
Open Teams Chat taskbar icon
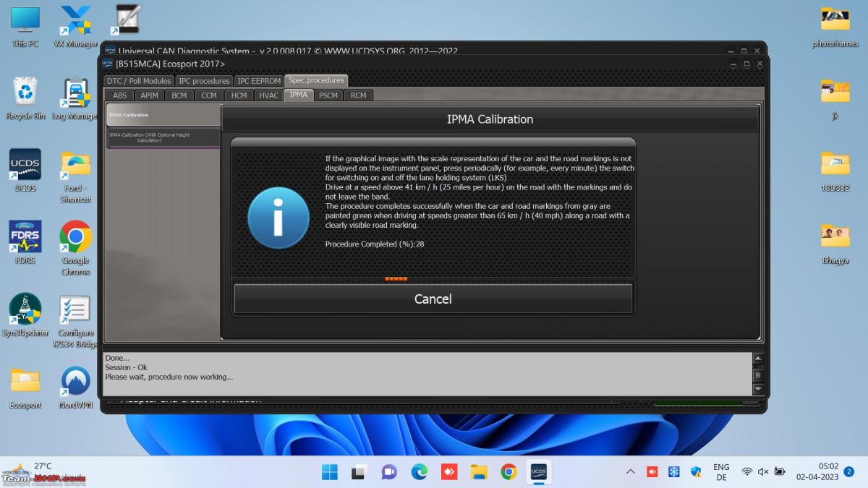(389, 472)
